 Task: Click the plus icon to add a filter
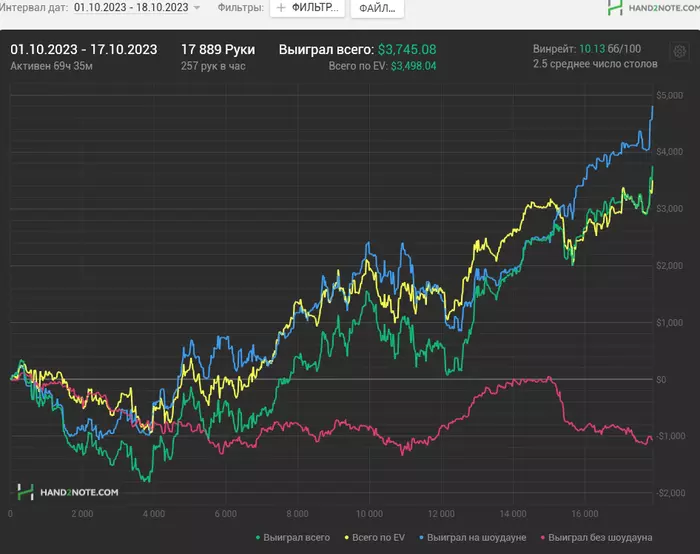pyautogui.click(x=281, y=8)
